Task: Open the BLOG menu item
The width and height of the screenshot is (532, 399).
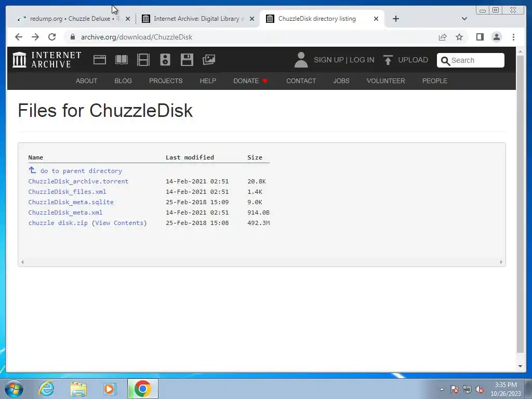Action: tap(123, 81)
